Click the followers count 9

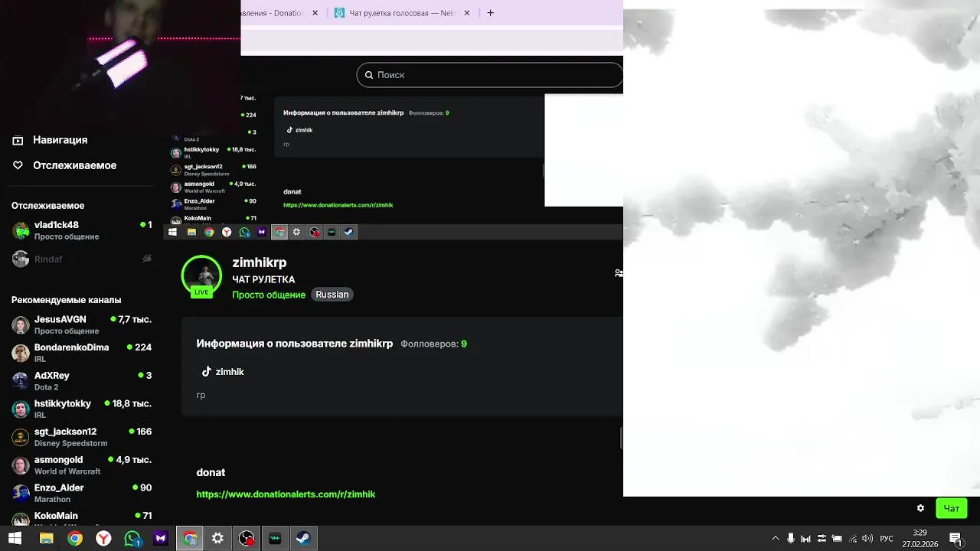click(x=464, y=344)
